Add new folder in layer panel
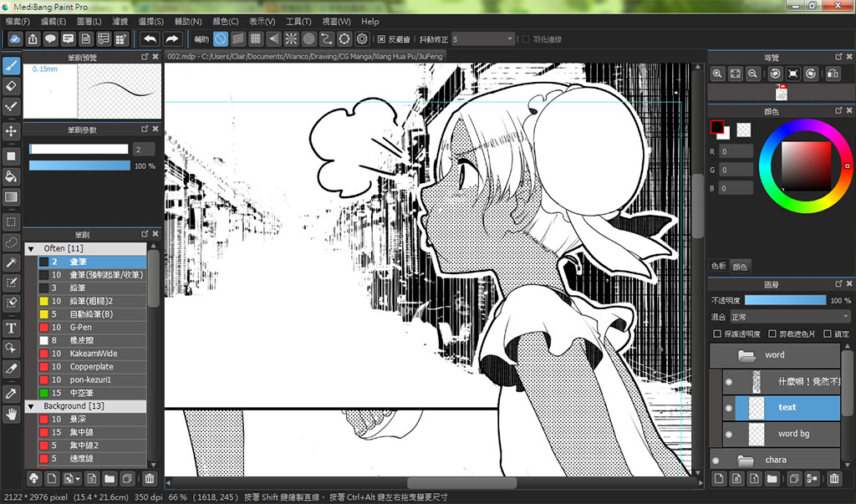 click(x=772, y=479)
